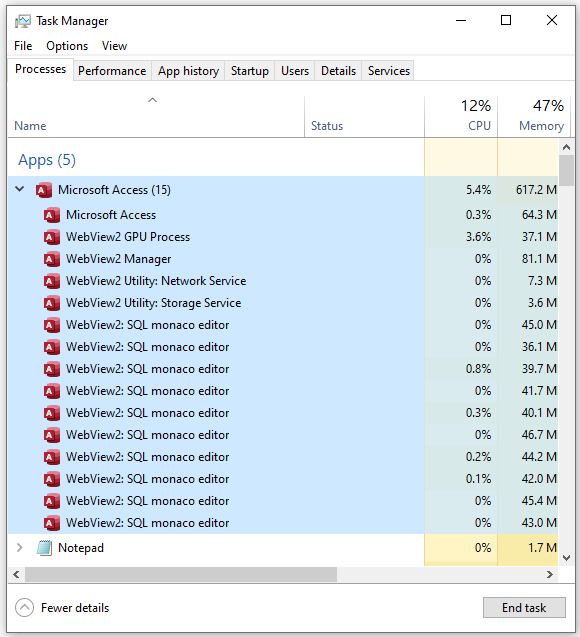Viewport: 580px width, 637px height.
Task: Click the 81.1 M memory value
Action: click(x=539, y=259)
